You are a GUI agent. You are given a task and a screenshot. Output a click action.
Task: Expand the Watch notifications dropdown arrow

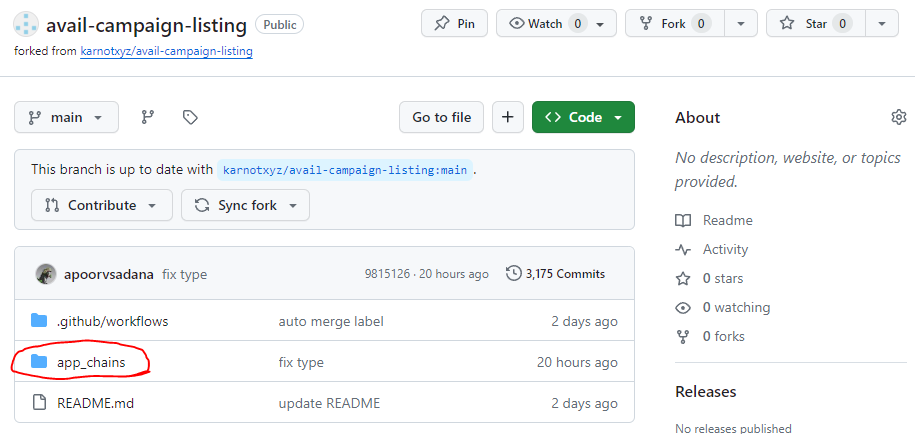click(x=600, y=24)
